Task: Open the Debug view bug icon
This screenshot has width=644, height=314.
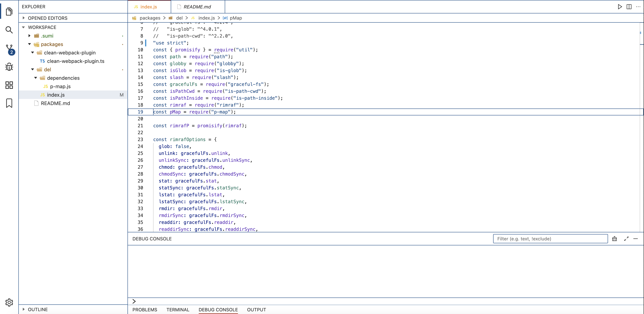Action: tap(9, 67)
